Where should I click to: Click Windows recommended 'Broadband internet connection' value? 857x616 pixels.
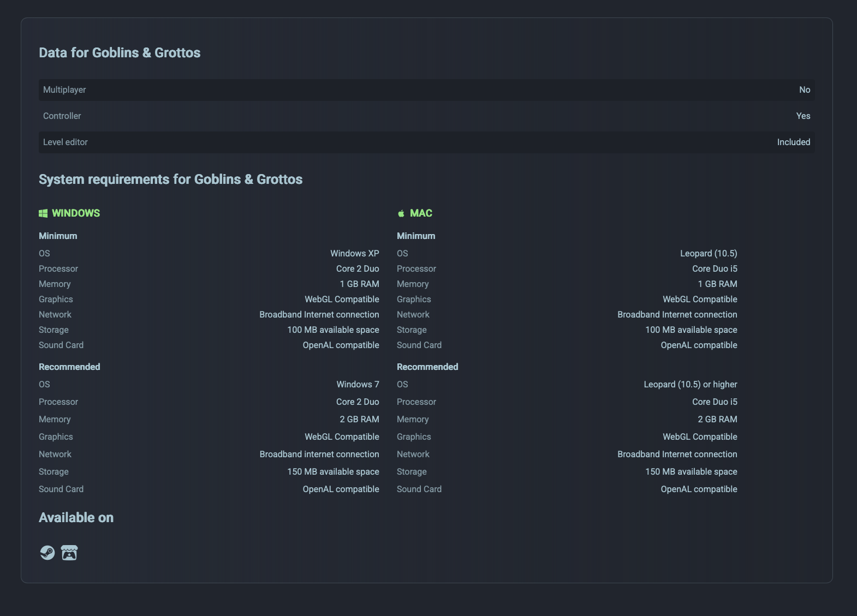319,454
